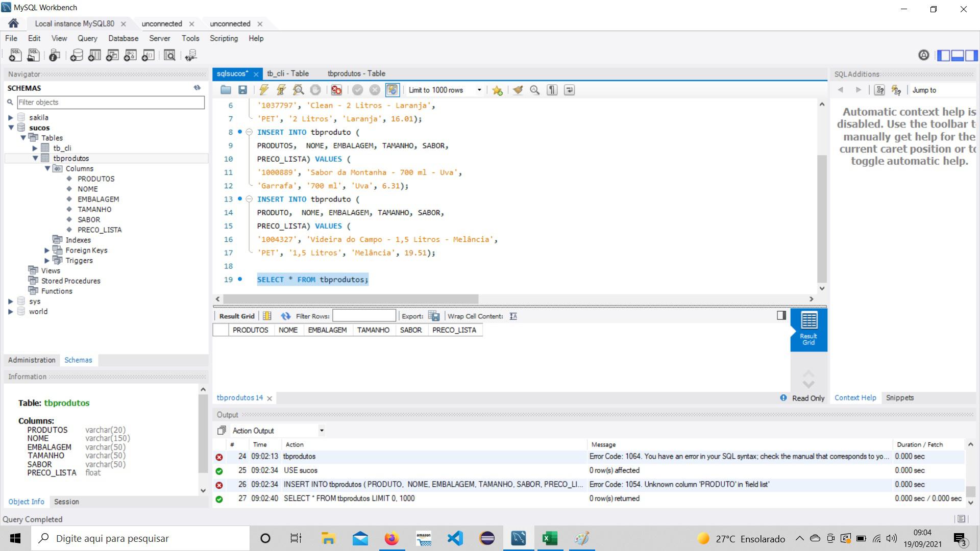Toggle the right sidebar panel visibility
The height and width of the screenshot is (551, 980).
971,55
